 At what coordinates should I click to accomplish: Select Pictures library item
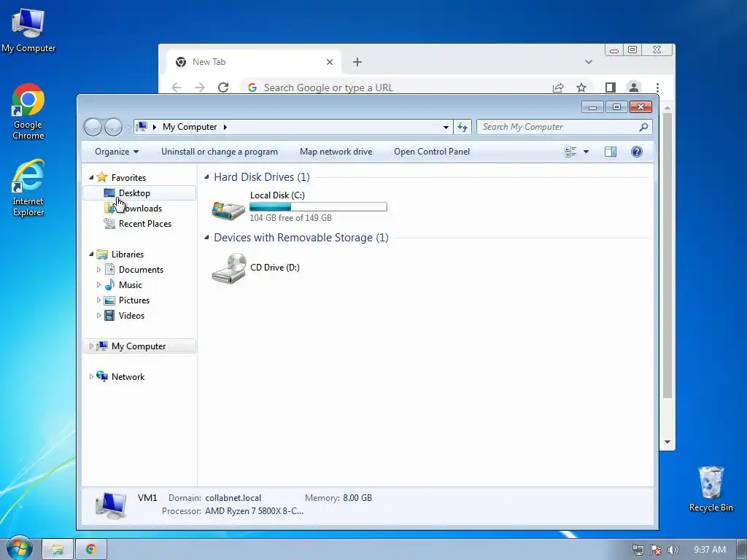tap(134, 300)
